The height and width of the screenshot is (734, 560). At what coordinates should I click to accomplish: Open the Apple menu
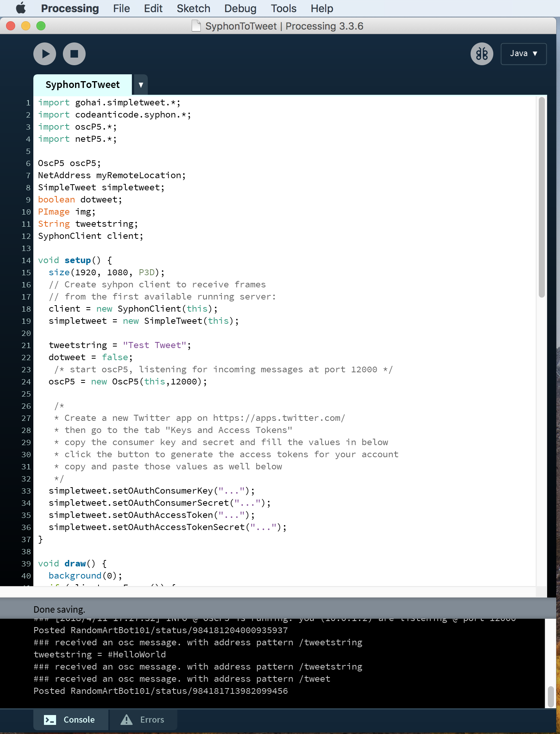click(20, 8)
